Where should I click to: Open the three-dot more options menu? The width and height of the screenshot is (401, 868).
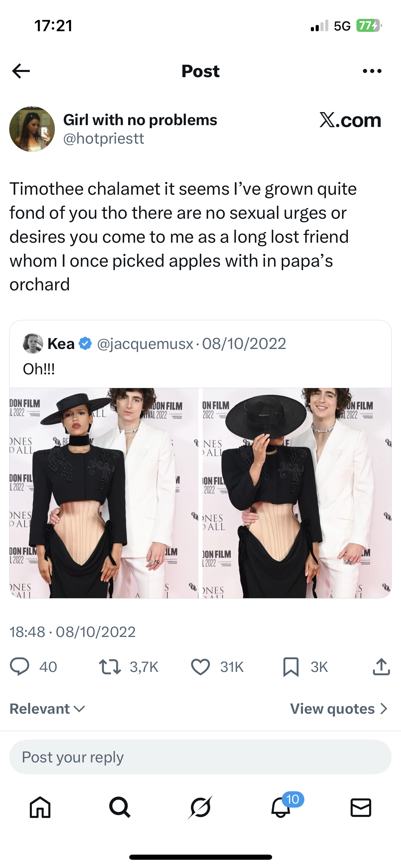pos(372,71)
